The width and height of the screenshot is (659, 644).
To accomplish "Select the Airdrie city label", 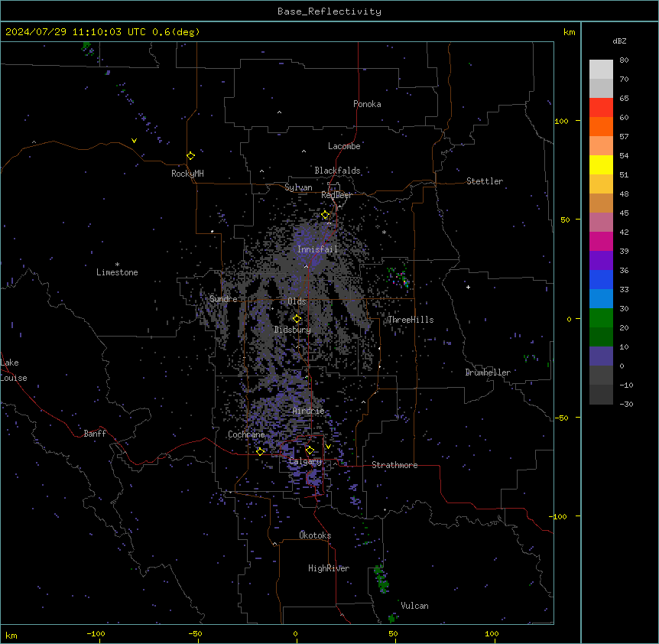I will [308, 411].
